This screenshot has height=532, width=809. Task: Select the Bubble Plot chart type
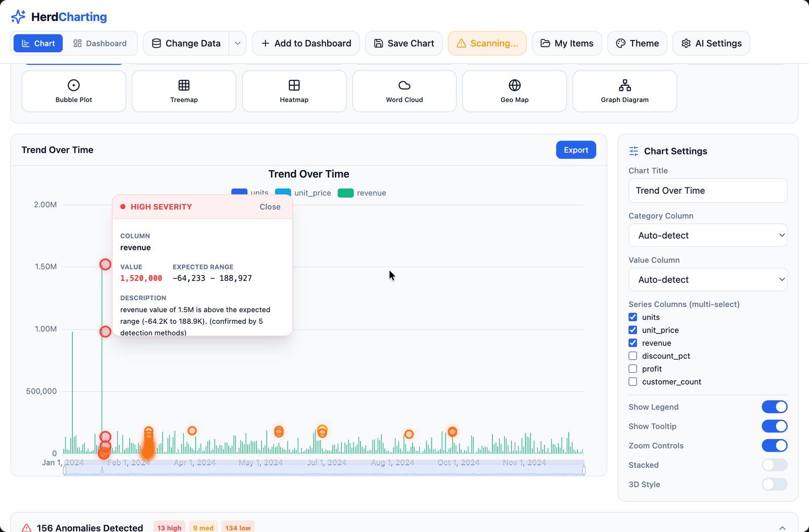pyautogui.click(x=74, y=91)
